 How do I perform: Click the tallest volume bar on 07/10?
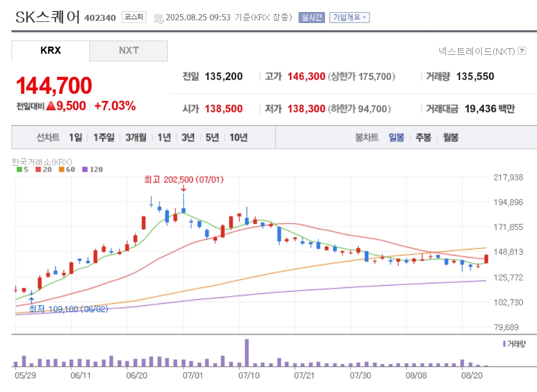click(x=247, y=353)
